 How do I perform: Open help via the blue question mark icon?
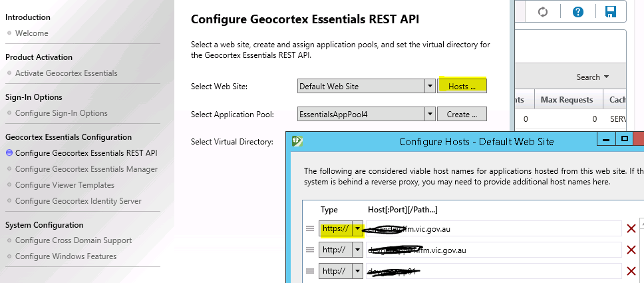[578, 12]
